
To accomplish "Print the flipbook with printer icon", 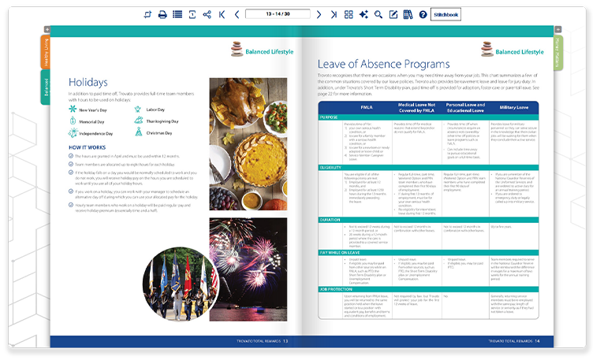I will pyautogui.click(x=162, y=14).
